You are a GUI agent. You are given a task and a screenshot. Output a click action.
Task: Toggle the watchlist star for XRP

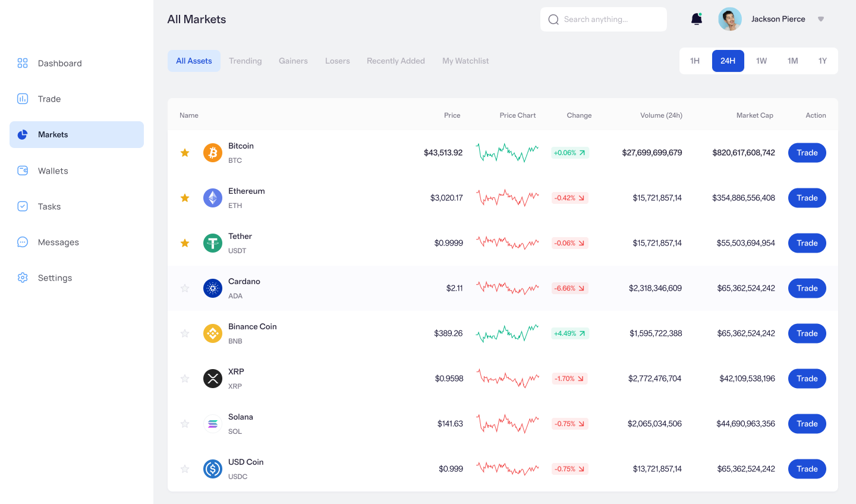click(x=184, y=379)
